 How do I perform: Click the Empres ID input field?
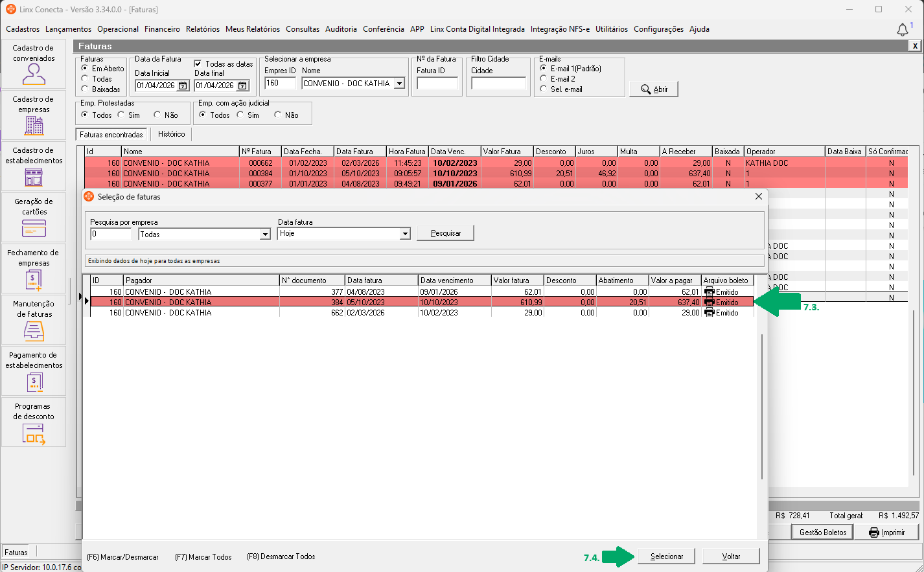pos(280,83)
